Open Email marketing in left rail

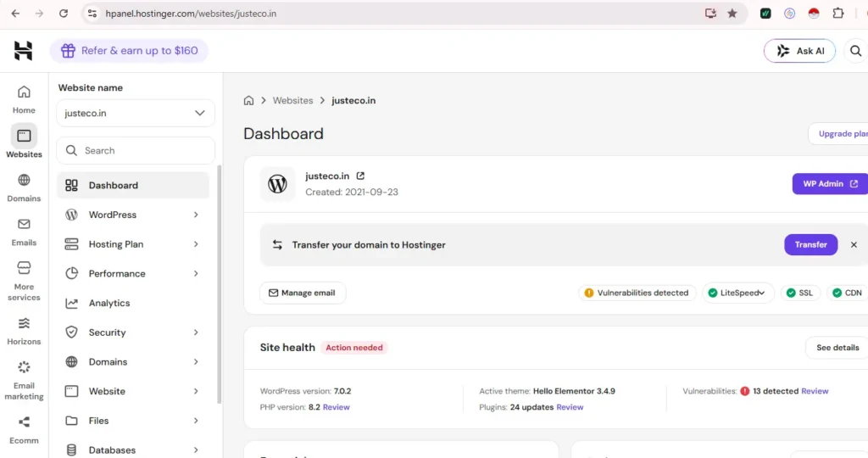click(x=24, y=381)
